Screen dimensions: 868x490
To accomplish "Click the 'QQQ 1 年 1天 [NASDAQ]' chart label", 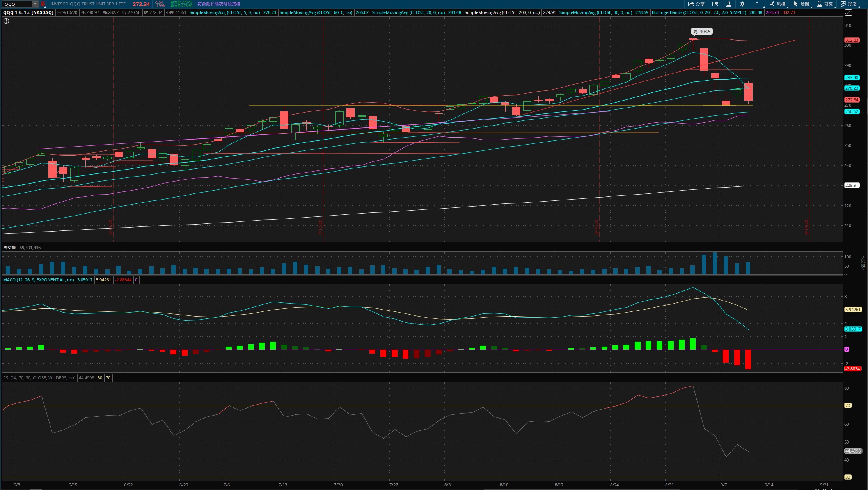I will [x=28, y=12].
